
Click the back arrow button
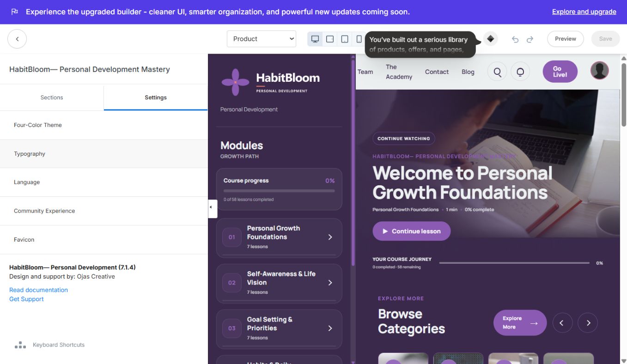(x=17, y=39)
